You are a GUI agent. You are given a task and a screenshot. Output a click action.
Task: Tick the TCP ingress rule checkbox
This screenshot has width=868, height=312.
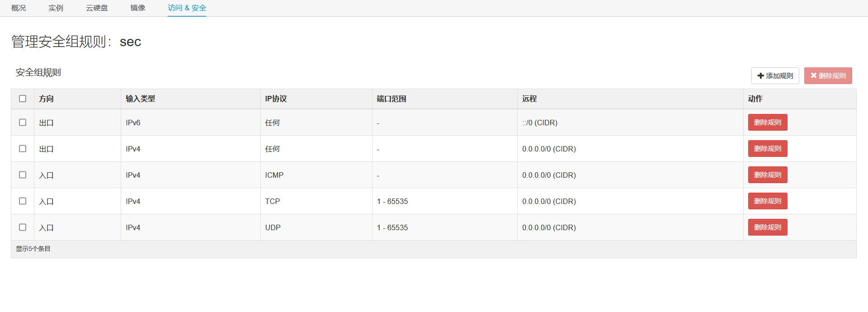pyautogui.click(x=23, y=201)
